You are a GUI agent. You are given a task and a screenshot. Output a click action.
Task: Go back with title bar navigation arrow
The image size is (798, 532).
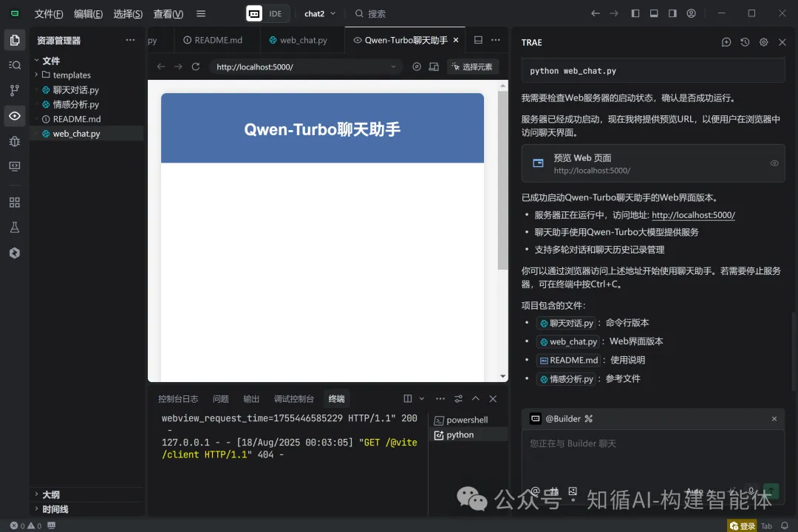(x=595, y=13)
